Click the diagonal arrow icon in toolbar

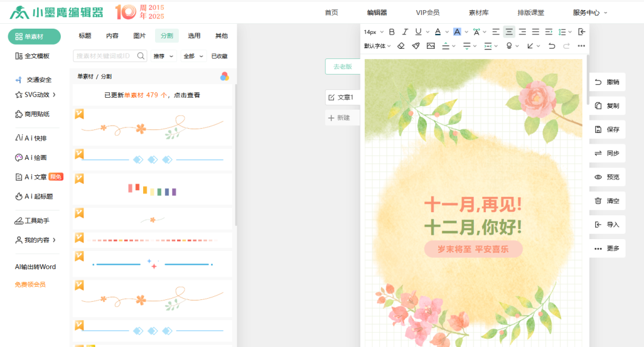[530, 46]
